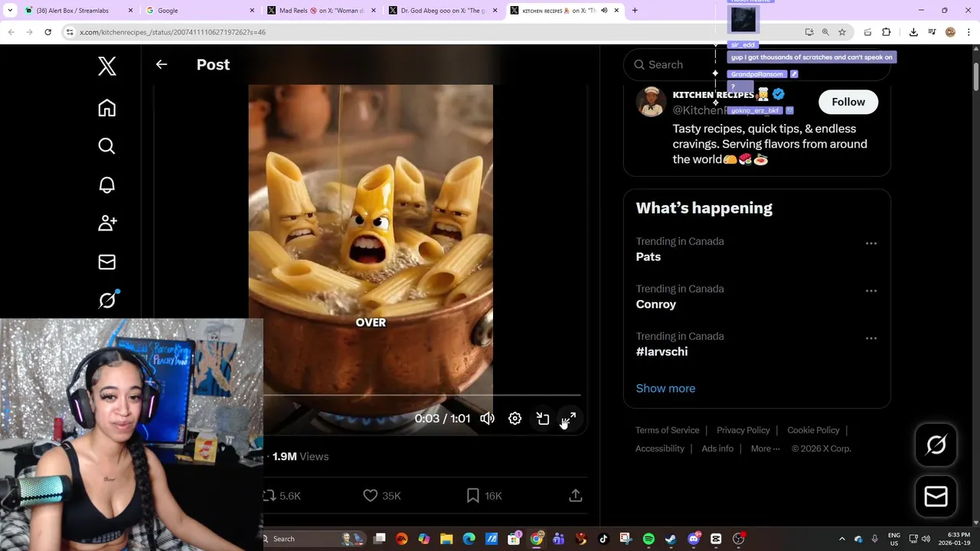980x551 pixels.
Task: Open more options for Pats trend
Action: pos(871,243)
